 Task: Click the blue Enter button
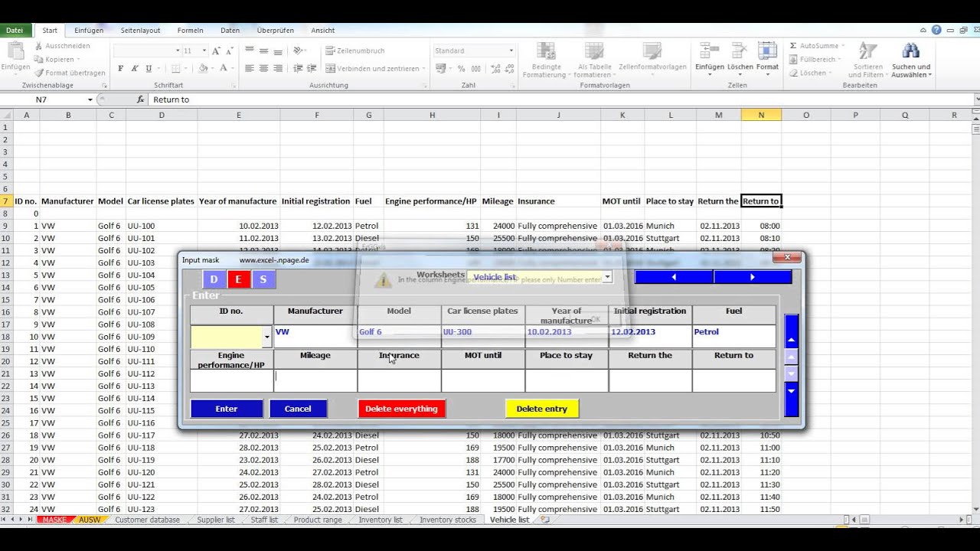(x=227, y=409)
